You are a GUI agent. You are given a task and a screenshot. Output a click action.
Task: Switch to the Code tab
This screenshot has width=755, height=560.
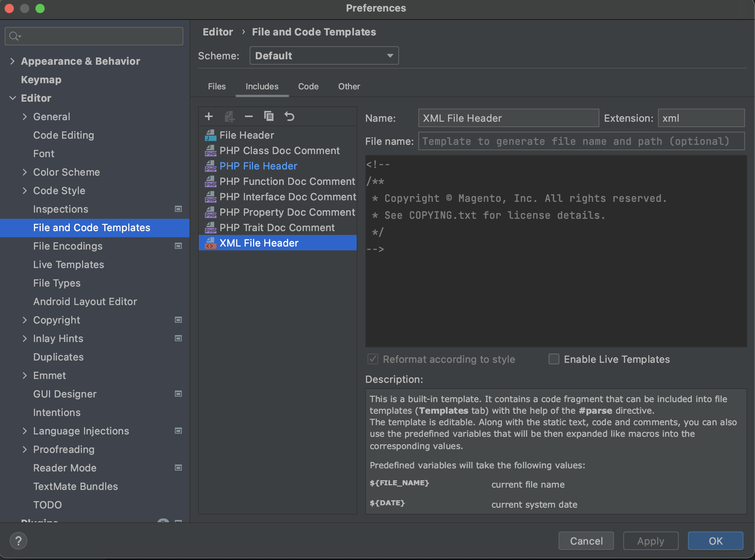click(308, 86)
